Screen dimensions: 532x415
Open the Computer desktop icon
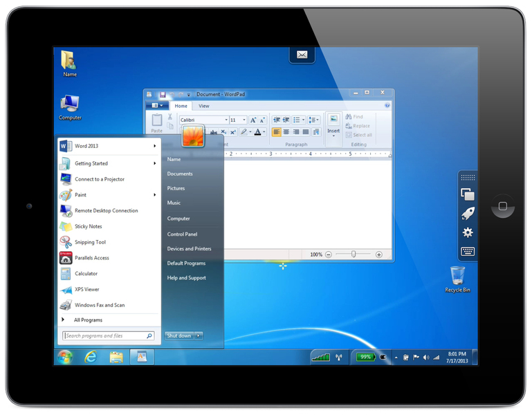click(70, 108)
